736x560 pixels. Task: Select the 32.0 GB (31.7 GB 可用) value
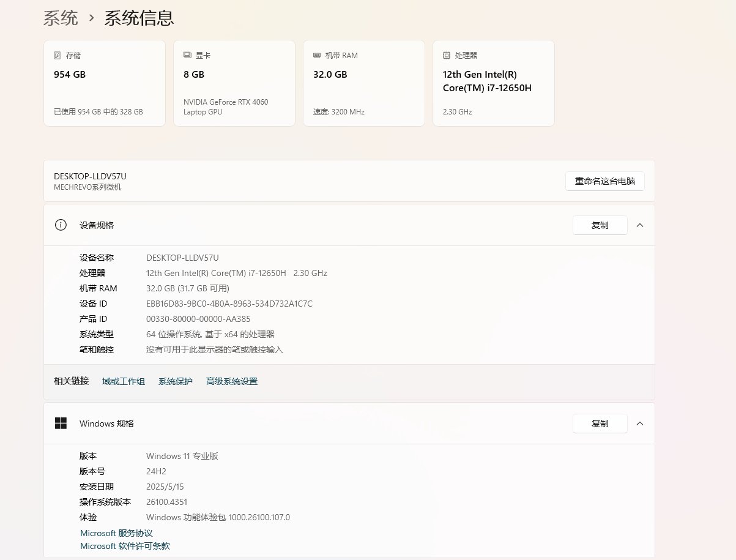tap(188, 288)
